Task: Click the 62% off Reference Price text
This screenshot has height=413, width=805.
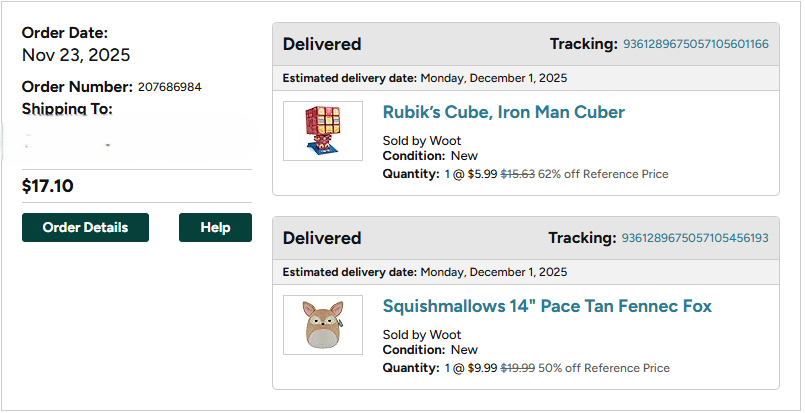Action: click(603, 174)
